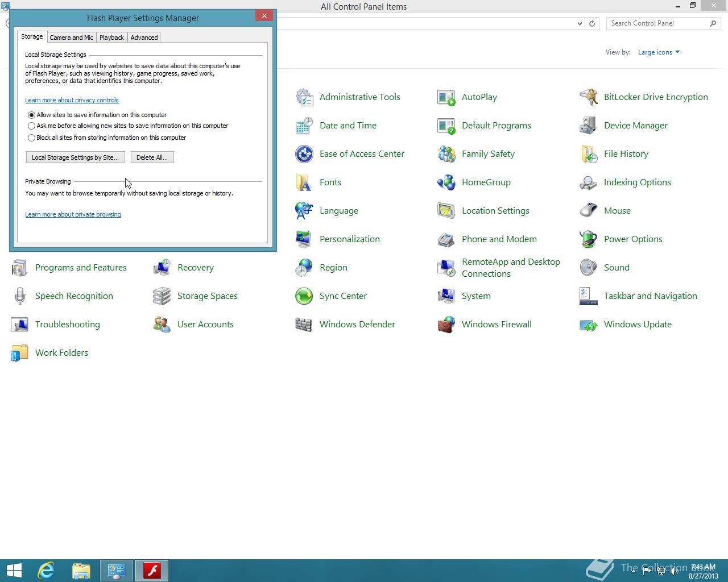
Task: Open the Power Options icon
Action: [x=589, y=239]
